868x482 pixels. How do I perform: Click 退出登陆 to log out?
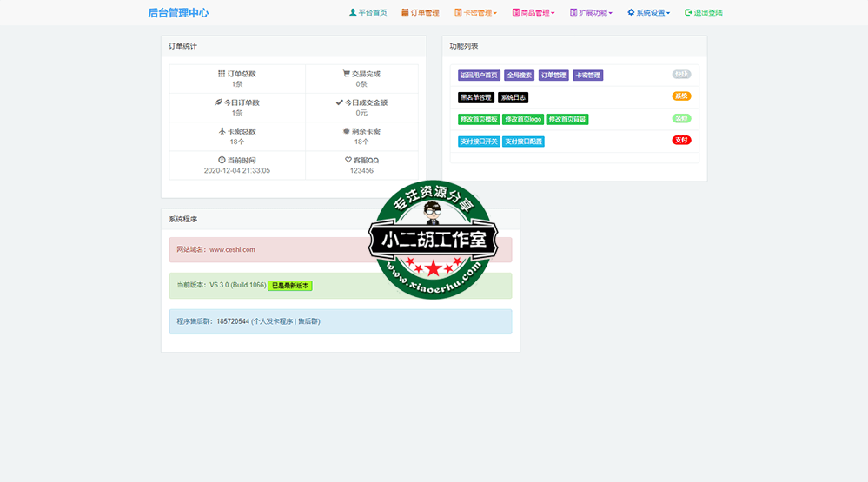click(x=704, y=13)
